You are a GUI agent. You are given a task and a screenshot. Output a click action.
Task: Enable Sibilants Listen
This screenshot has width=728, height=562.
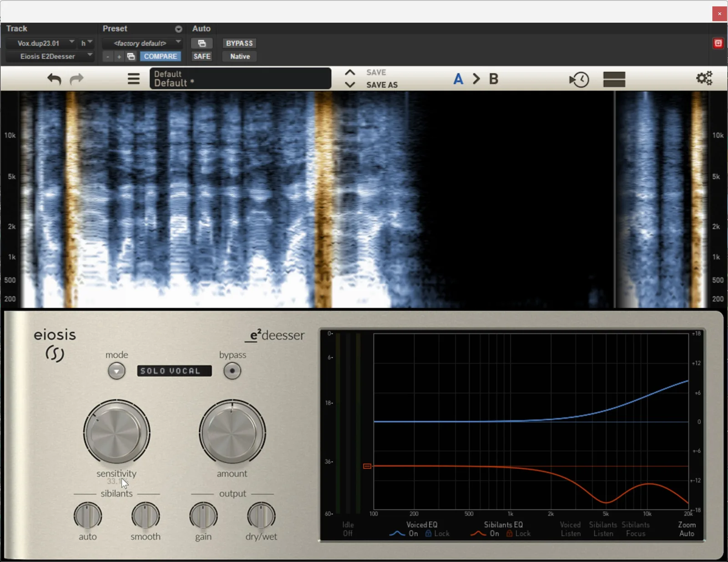(x=603, y=529)
